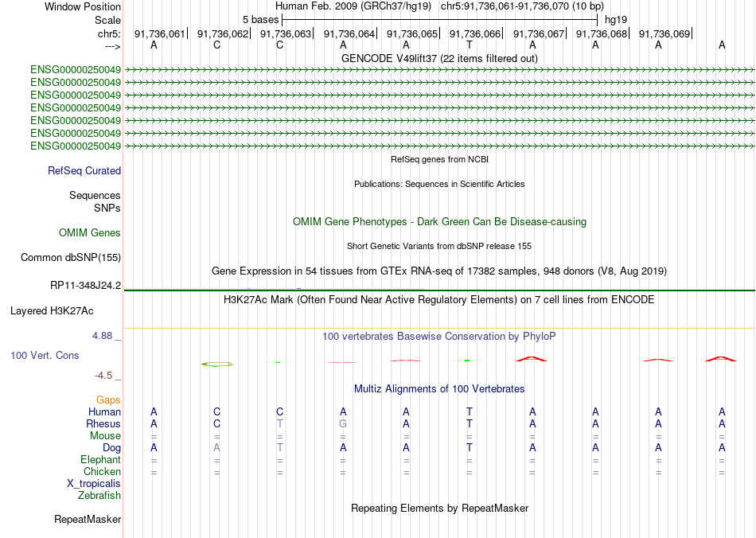Open the OMIM Genes track label

(x=90, y=233)
